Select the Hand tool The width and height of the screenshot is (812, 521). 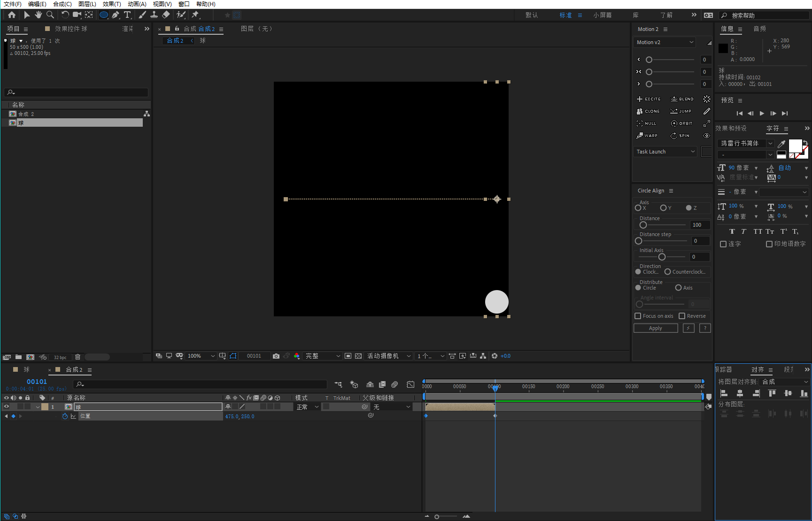[39, 15]
